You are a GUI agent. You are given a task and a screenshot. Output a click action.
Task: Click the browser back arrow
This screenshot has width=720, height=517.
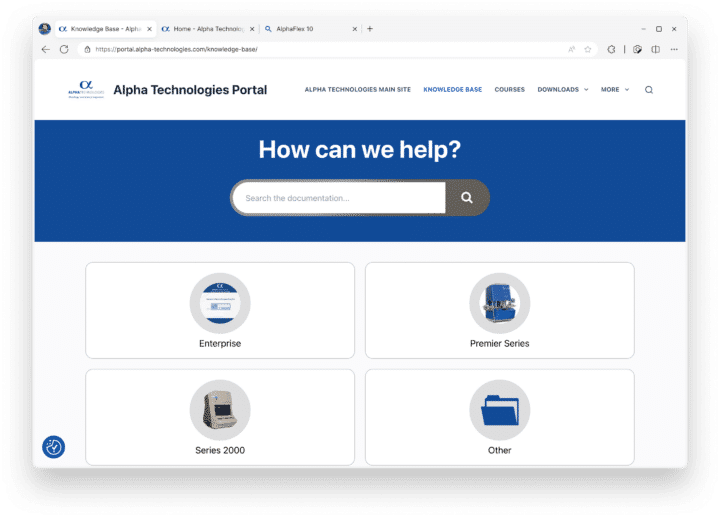tap(45, 49)
